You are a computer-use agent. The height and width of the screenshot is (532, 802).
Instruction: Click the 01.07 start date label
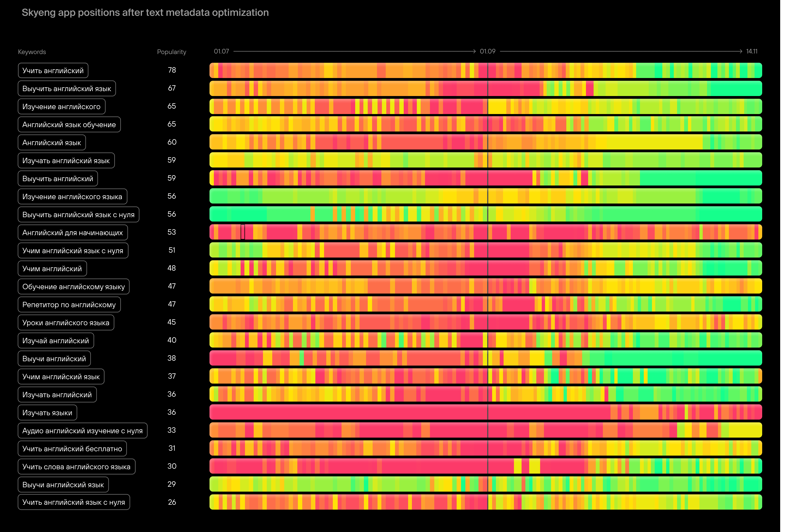pyautogui.click(x=221, y=51)
